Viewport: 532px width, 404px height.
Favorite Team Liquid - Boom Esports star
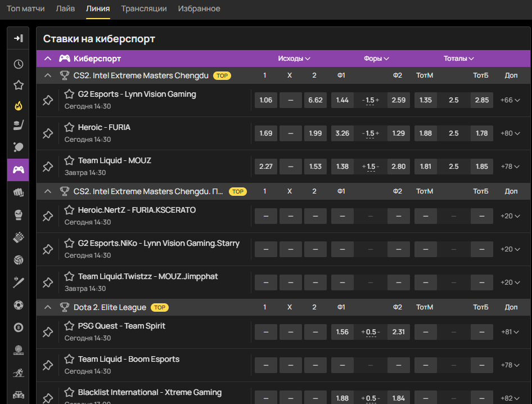(69, 359)
